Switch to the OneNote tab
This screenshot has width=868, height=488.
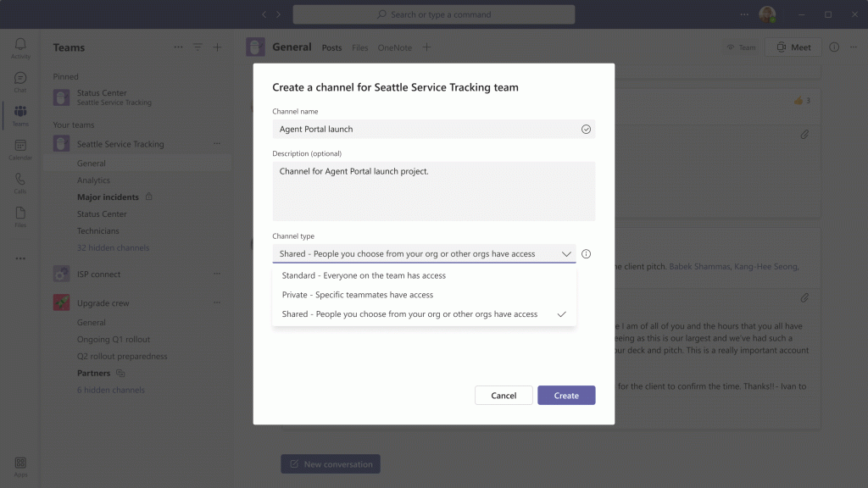tap(394, 47)
